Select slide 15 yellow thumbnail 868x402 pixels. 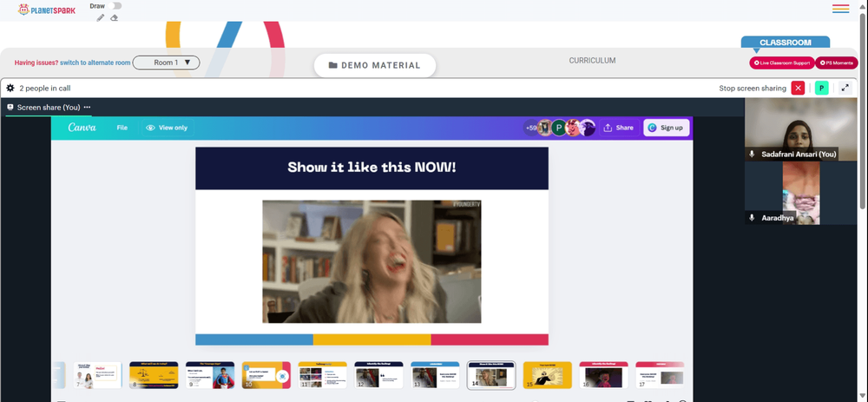(548, 375)
